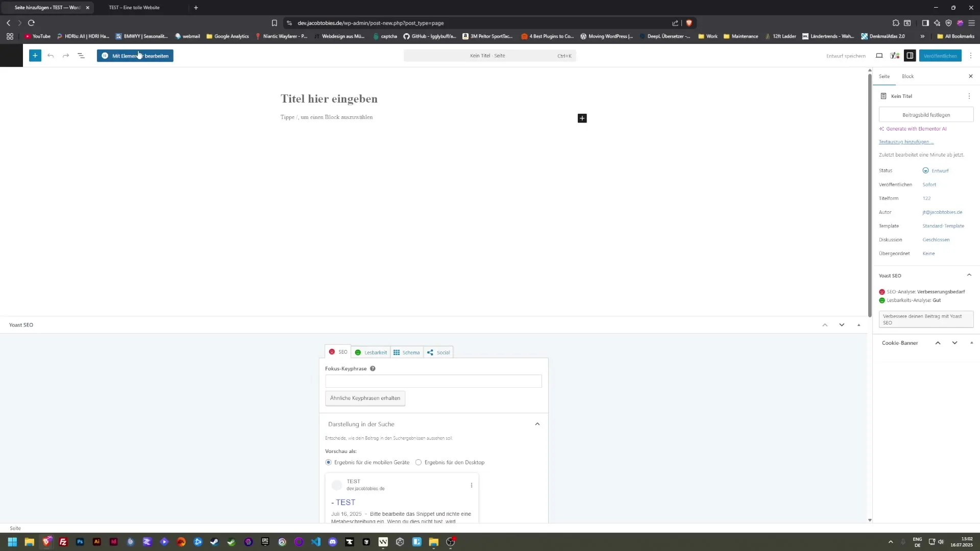Collapse the Yoast SEO sidebar panel
The width and height of the screenshot is (980, 551).
(969, 275)
